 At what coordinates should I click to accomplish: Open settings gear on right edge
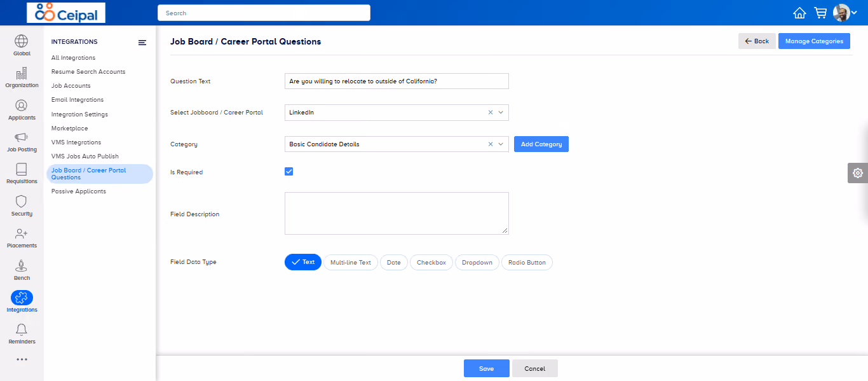pos(858,173)
